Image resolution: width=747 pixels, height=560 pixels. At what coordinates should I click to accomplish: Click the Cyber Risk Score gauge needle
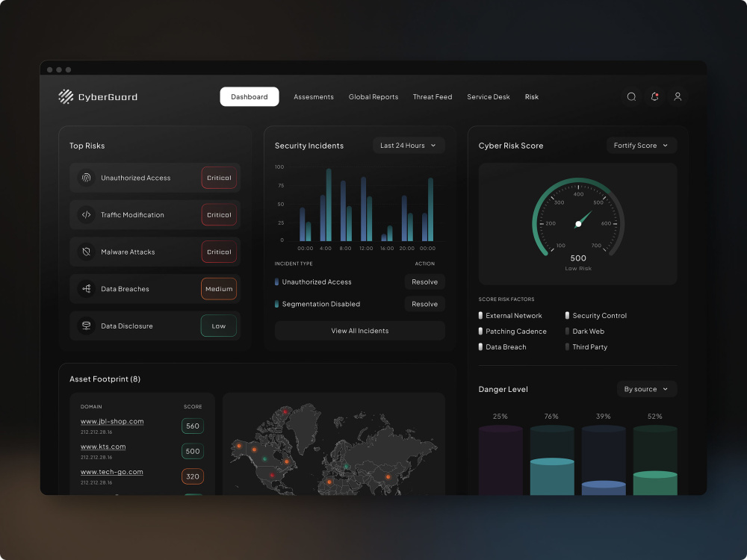pos(583,220)
